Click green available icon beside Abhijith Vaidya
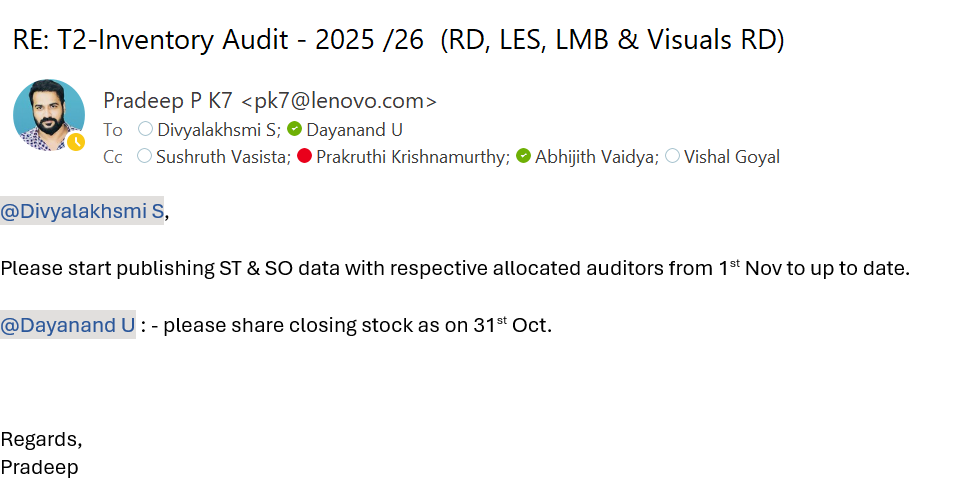955x504 pixels. click(x=523, y=156)
